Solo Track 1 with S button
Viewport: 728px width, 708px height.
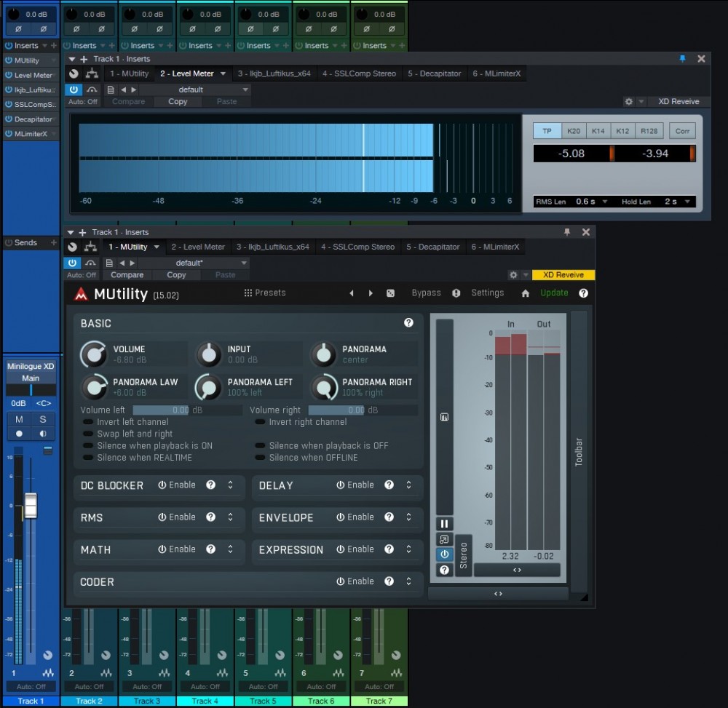click(x=43, y=419)
